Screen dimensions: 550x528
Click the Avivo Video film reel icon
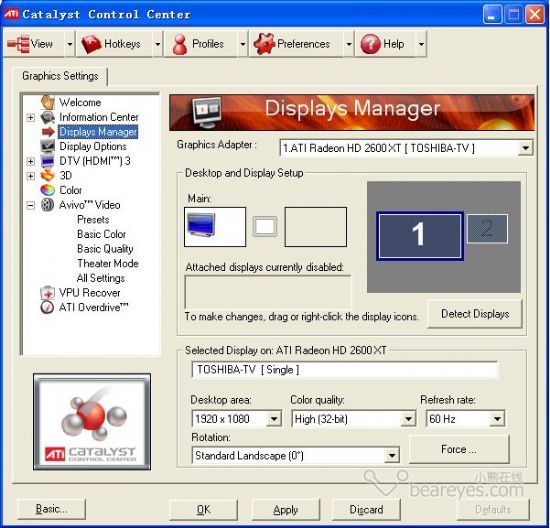point(47,205)
